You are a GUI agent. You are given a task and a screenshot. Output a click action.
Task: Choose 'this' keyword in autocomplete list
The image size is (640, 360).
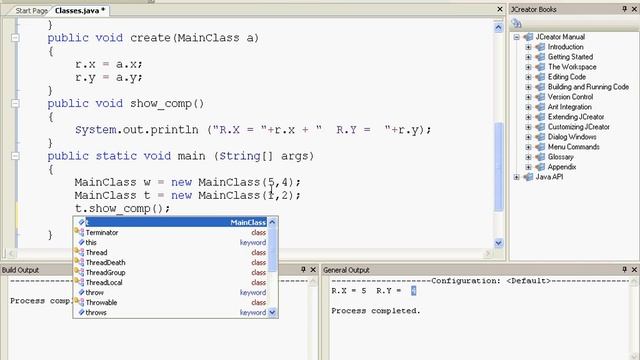[x=171, y=242]
